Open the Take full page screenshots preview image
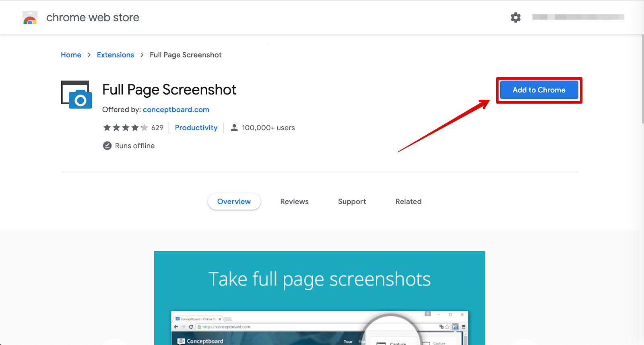Viewport: 644px width, 345px height. (x=320, y=298)
